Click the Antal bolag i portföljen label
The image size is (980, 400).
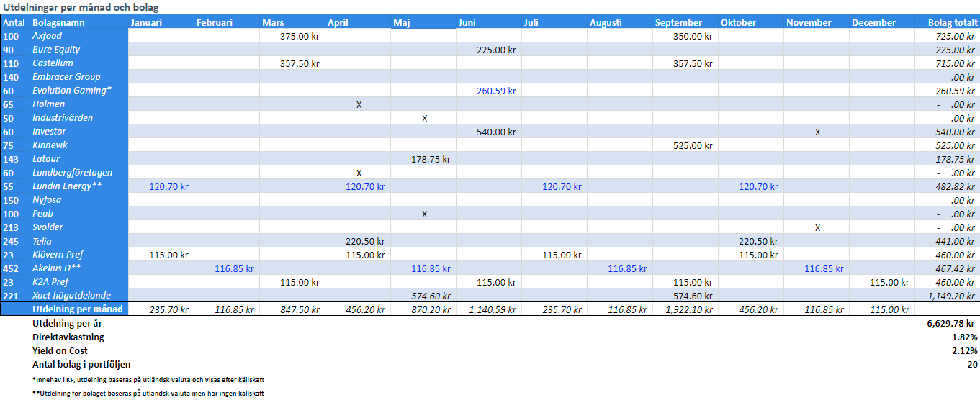[x=81, y=364]
